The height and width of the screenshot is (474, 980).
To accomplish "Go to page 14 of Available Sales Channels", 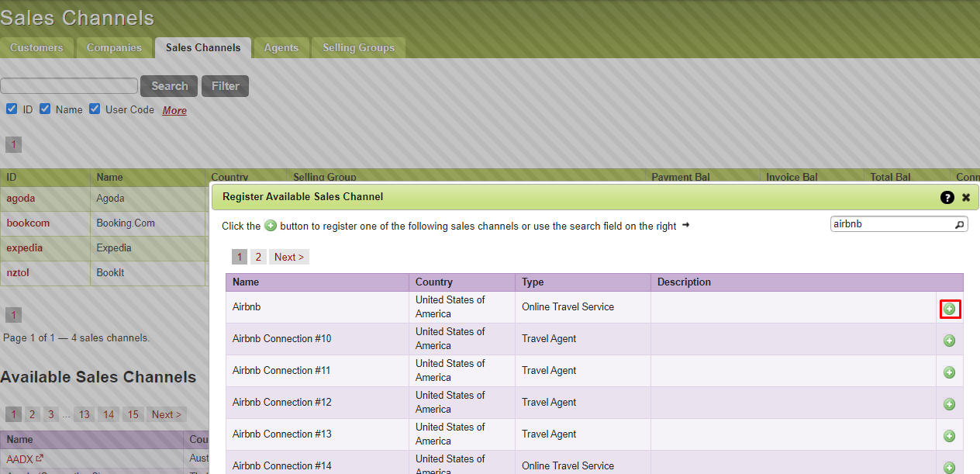I will (109, 414).
